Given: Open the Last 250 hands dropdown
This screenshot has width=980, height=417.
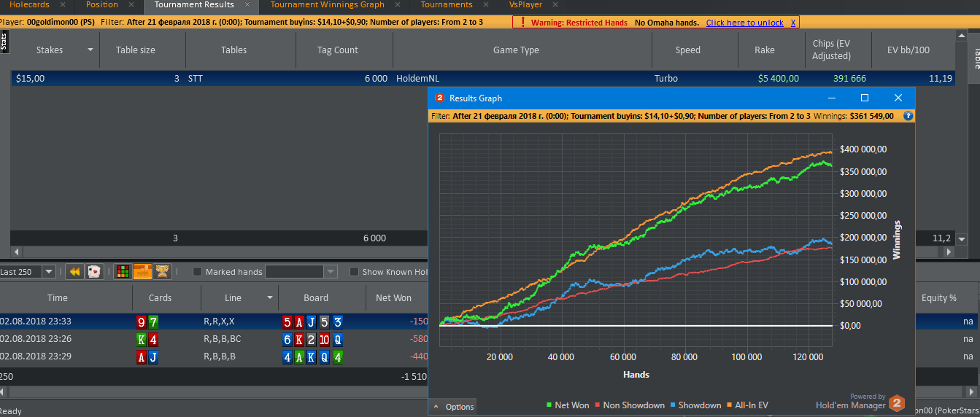Looking at the screenshot, I should pos(49,272).
